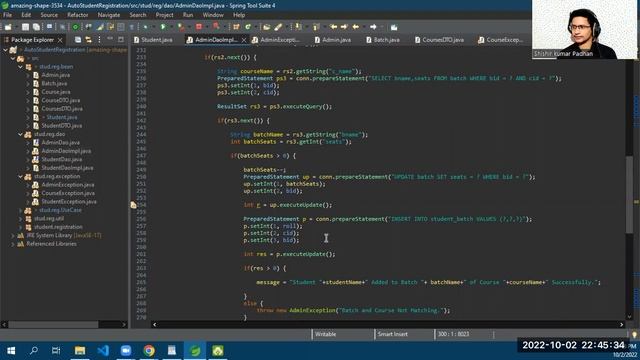Click the red Stop toolbar icon
The image size is (640, 360).
199,27
